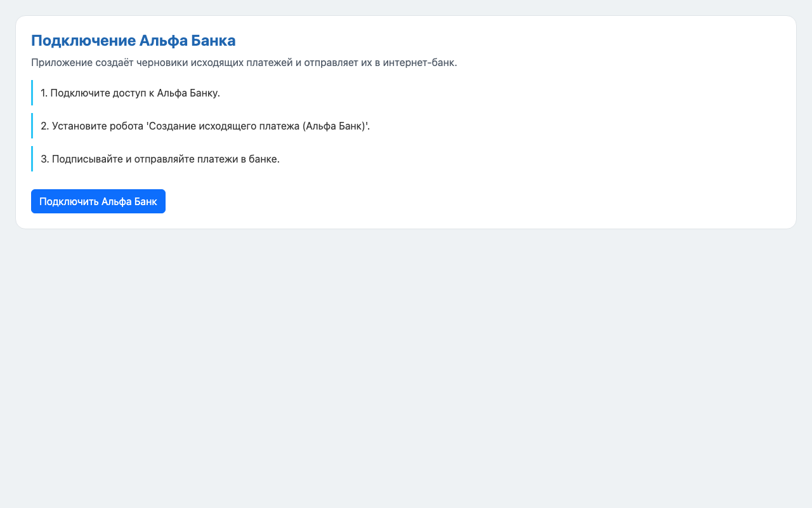
Task: Click the number '2.' of the second step
Action: (x=44, y=126)
